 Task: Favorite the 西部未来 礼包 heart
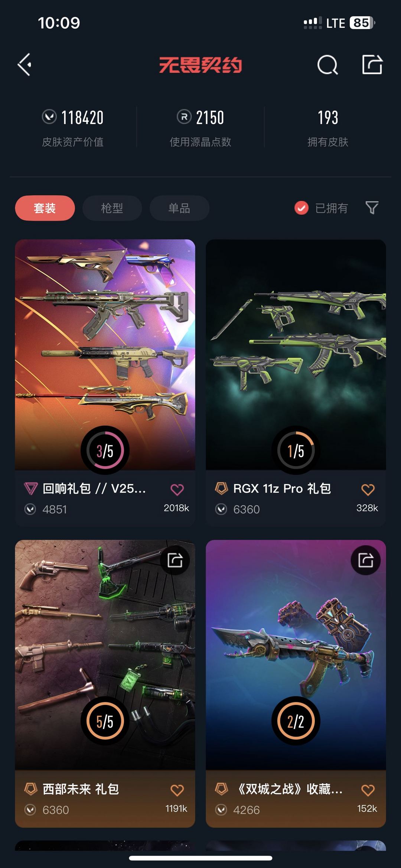(x=177, y=790)
